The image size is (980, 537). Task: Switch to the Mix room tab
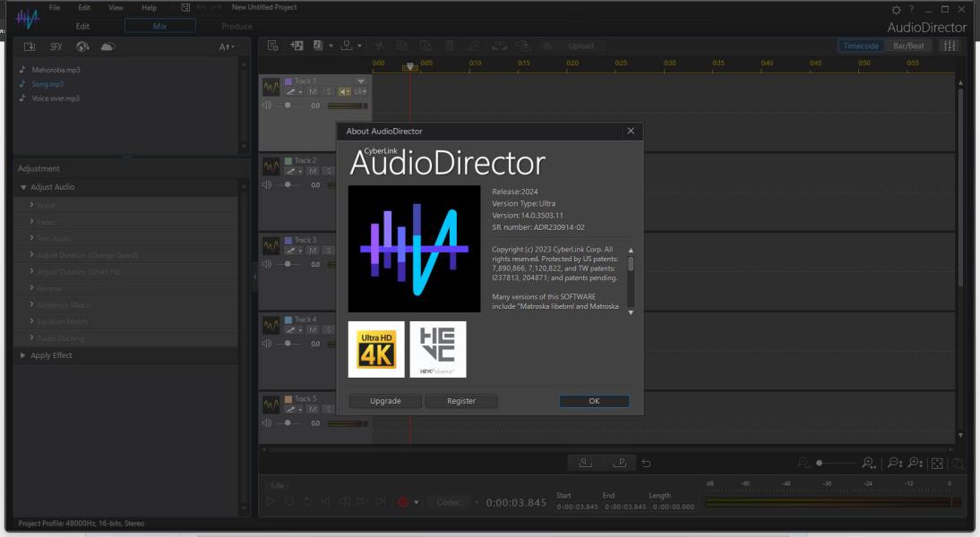(160, 26)
